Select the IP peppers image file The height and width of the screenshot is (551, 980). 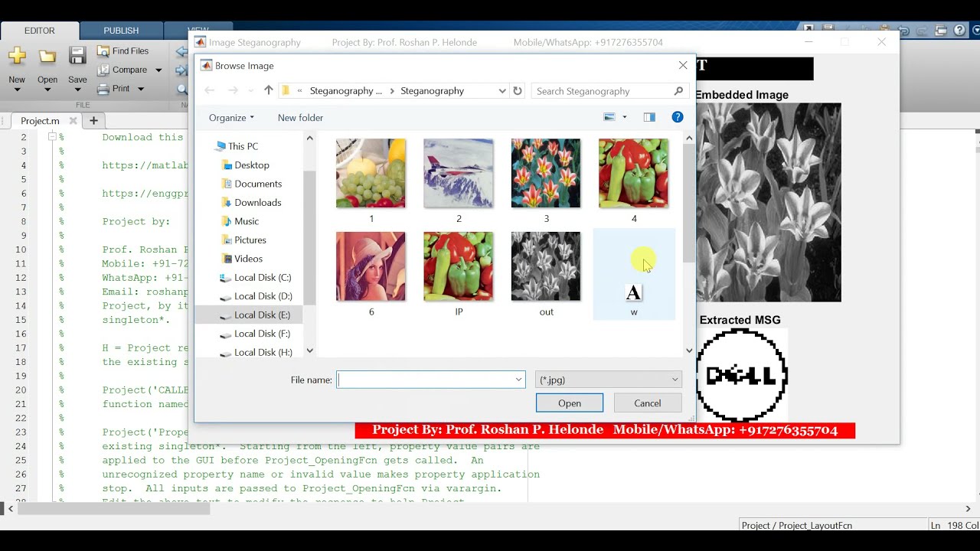click(459, 266)
